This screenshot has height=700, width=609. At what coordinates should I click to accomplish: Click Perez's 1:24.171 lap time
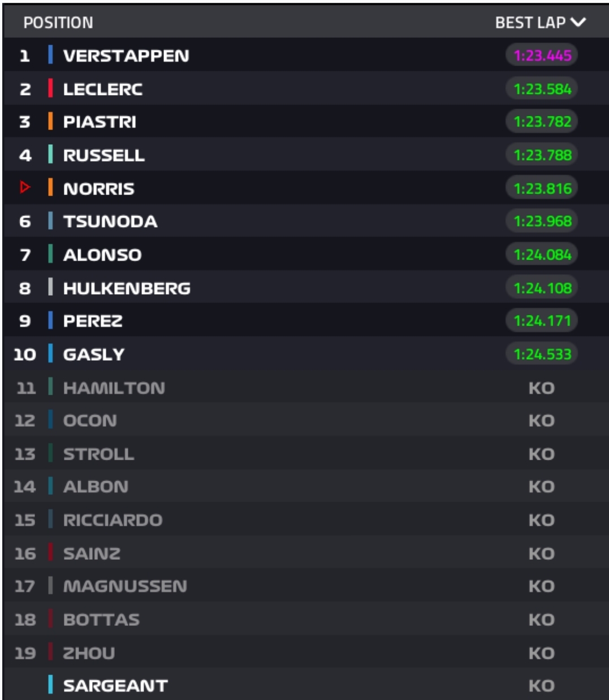tap(542, 321)
